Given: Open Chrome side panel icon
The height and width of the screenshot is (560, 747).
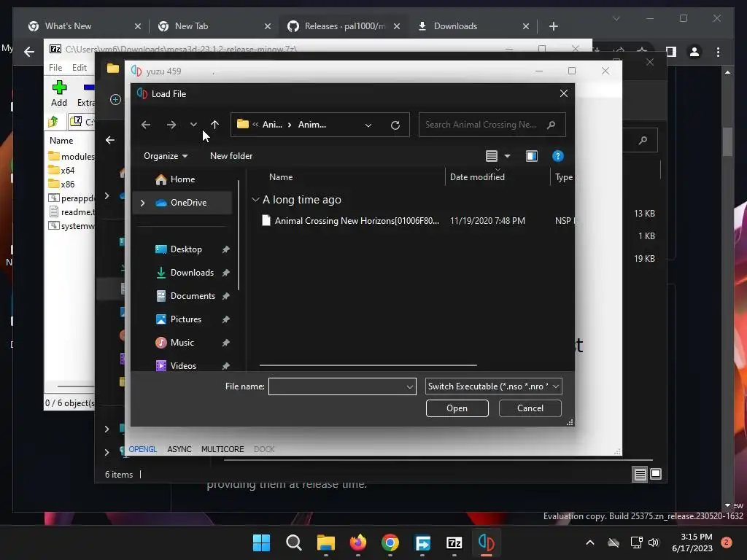Looking at the screenshot, I should tap(671, 52).
